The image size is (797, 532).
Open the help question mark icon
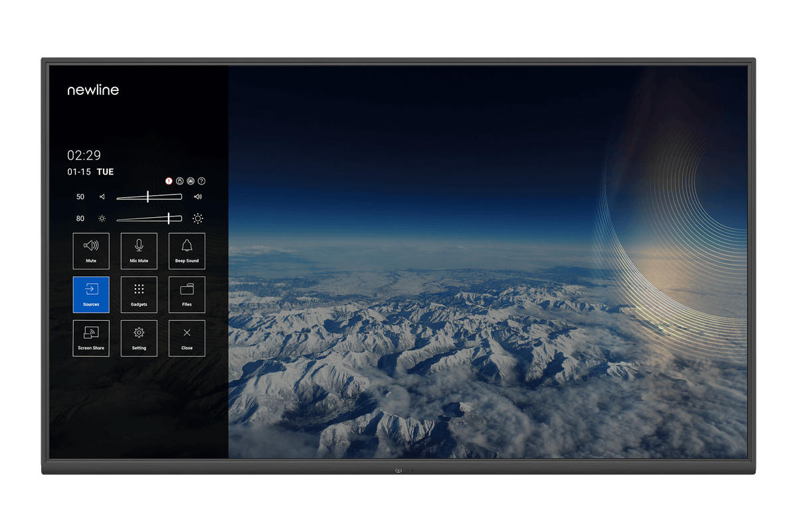point(201,181)
